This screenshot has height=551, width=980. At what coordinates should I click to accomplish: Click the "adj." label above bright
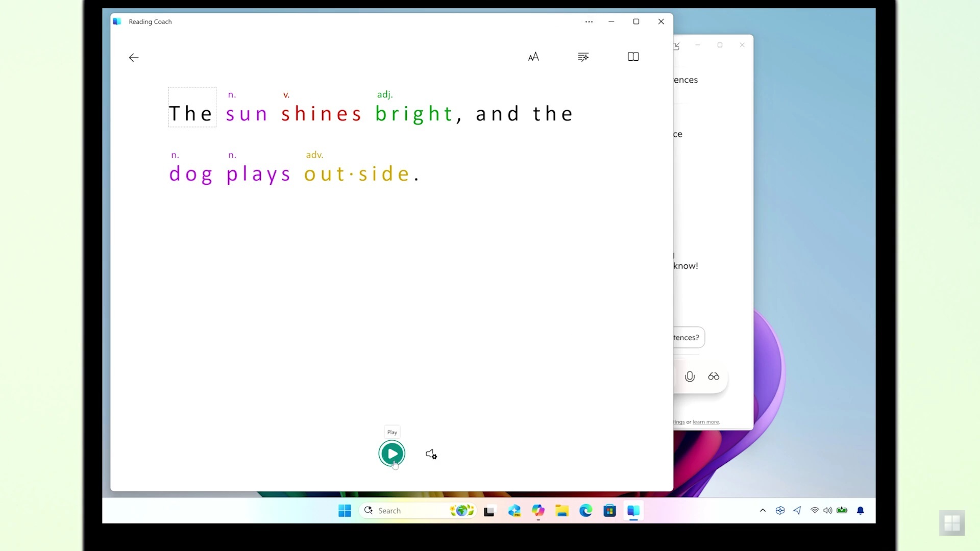[x=385, y=94]
